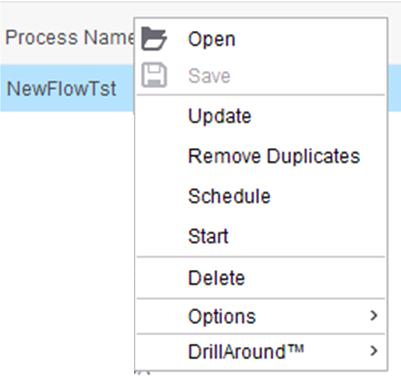This screenshot has height=378, width=401.
Task: Click header strip right of context menu
Action: tap(395, 33)
